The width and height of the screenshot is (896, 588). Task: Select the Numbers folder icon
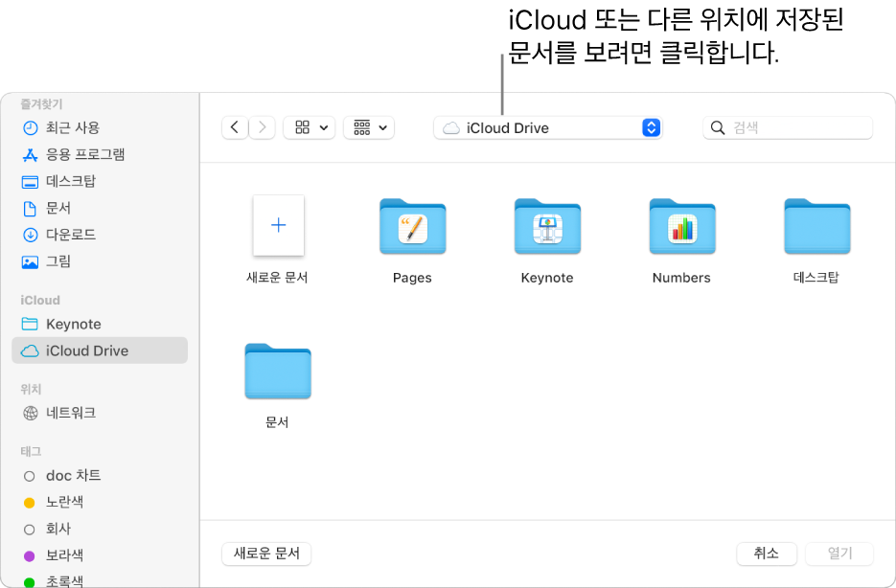(682, 226)
